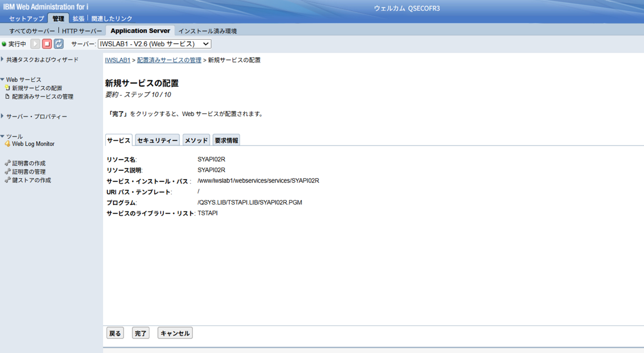Click the 証明書の作成 wrench icon
The height and width of the screenshot is (353, 644).
pos(7,163)
